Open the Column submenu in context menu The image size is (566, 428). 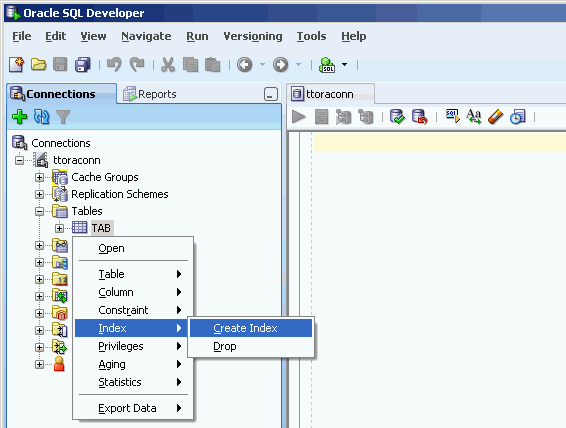coord(133,292)
